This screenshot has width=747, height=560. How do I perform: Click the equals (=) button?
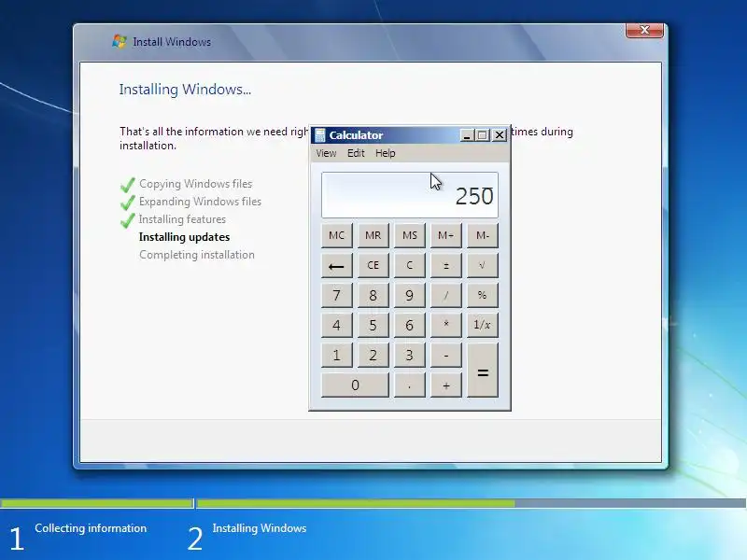pos(483,371)
